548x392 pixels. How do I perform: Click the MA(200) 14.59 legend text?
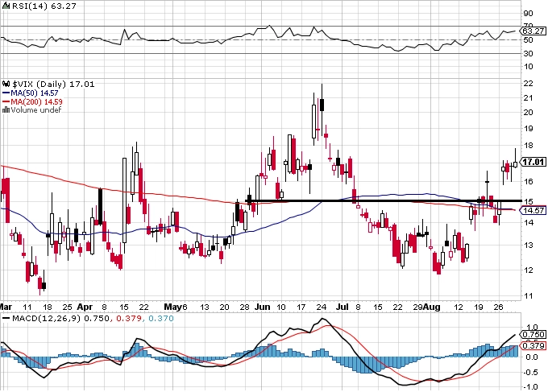click(36, 102)
